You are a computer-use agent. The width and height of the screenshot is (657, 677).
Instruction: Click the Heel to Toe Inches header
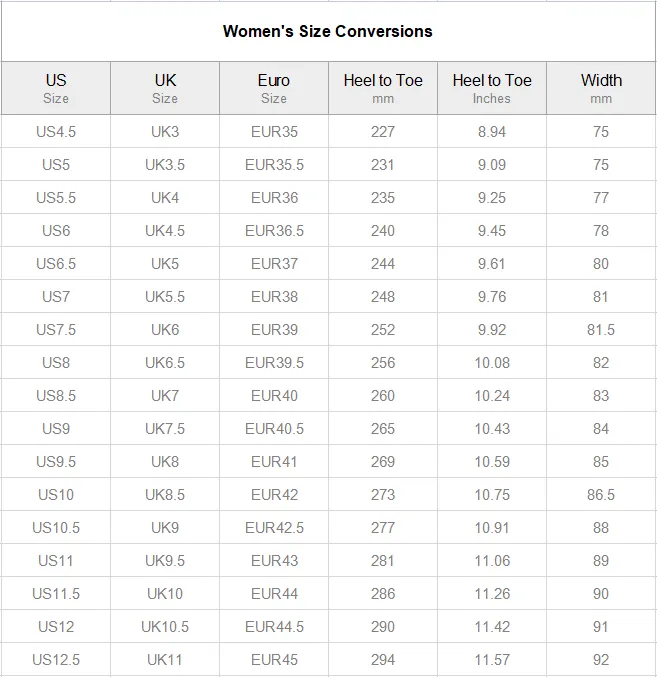click(492, 88)
